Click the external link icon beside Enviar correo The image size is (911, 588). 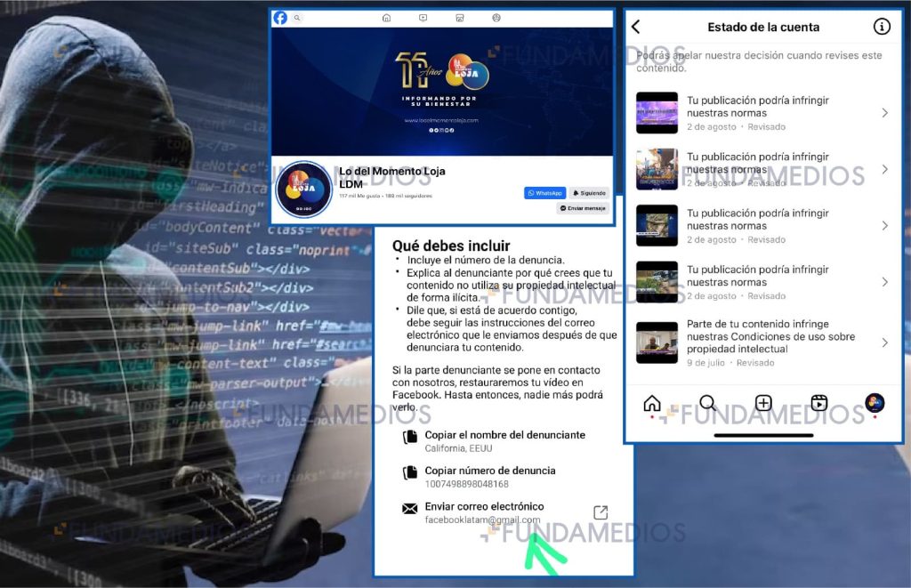[601, 512]
